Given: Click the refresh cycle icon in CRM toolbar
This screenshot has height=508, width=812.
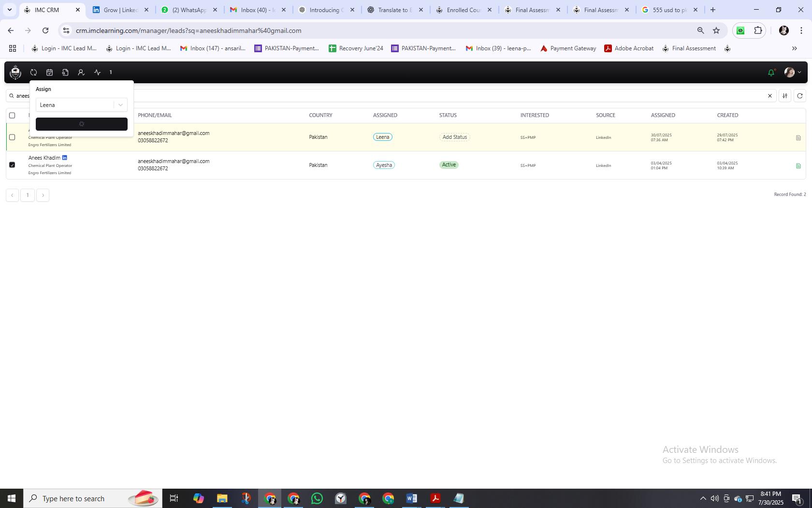Looking at the screenshot, I should click(33, 73).
